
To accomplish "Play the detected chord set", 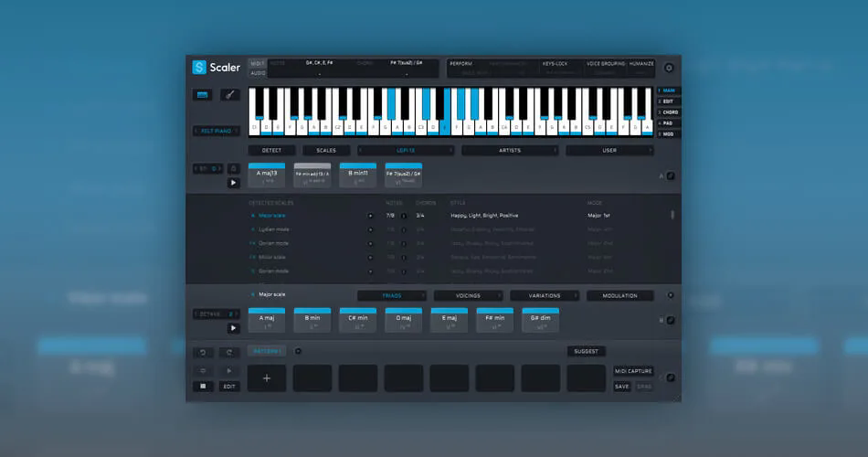I will (233, 183).
